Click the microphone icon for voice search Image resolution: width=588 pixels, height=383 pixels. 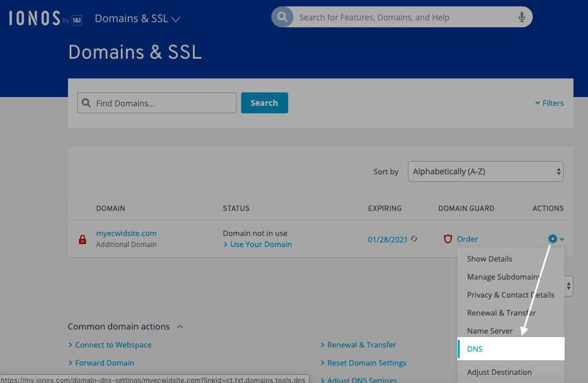click(521, 17)
